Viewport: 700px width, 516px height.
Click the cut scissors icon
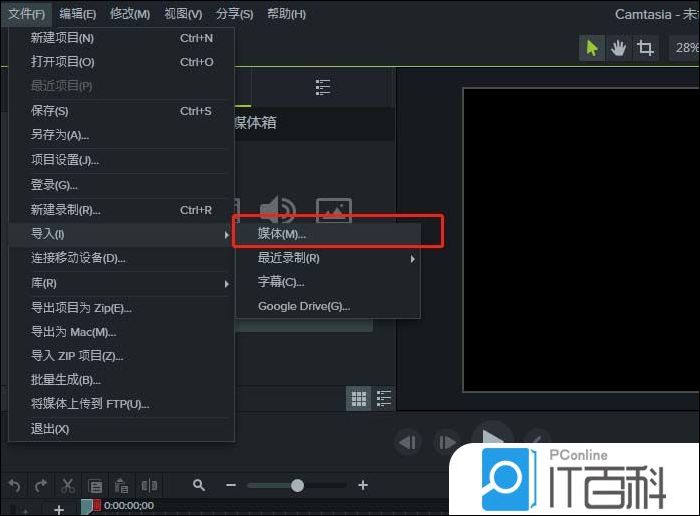click(x=67, y=485)
